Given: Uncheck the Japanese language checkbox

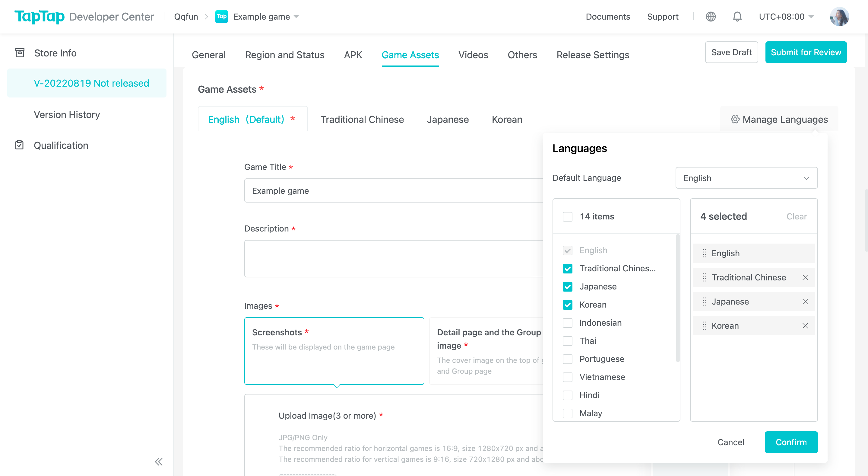Looking at the screenshot, I should tap(567, 286).
